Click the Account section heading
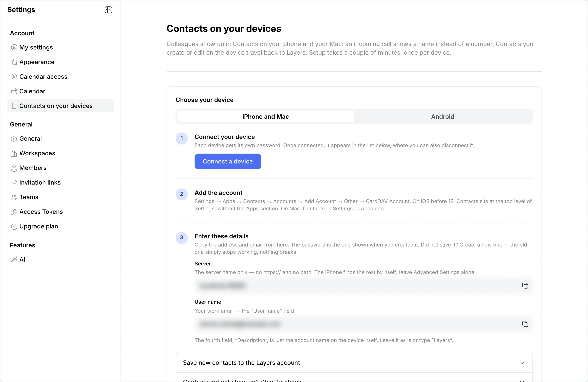Viewport: 588px width, 382px height. point(22,33)
